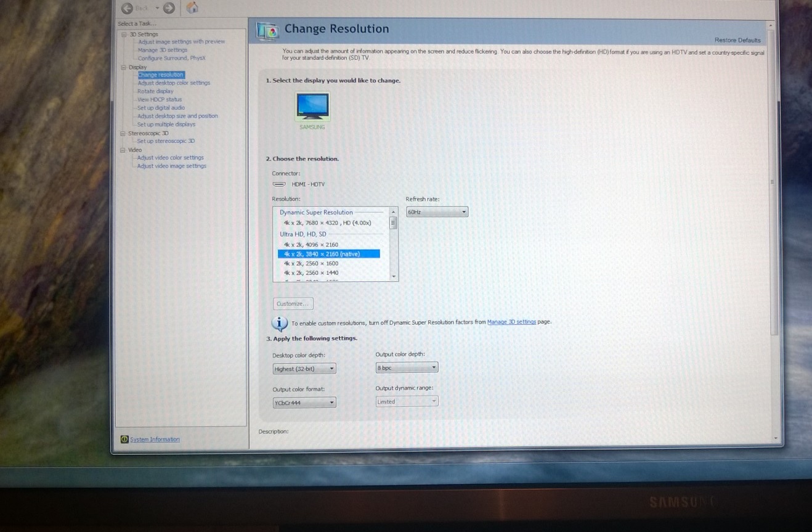The image size is (812, 532).
Task: Open the Output color format dropdown
Action: (x=304, y=403)
